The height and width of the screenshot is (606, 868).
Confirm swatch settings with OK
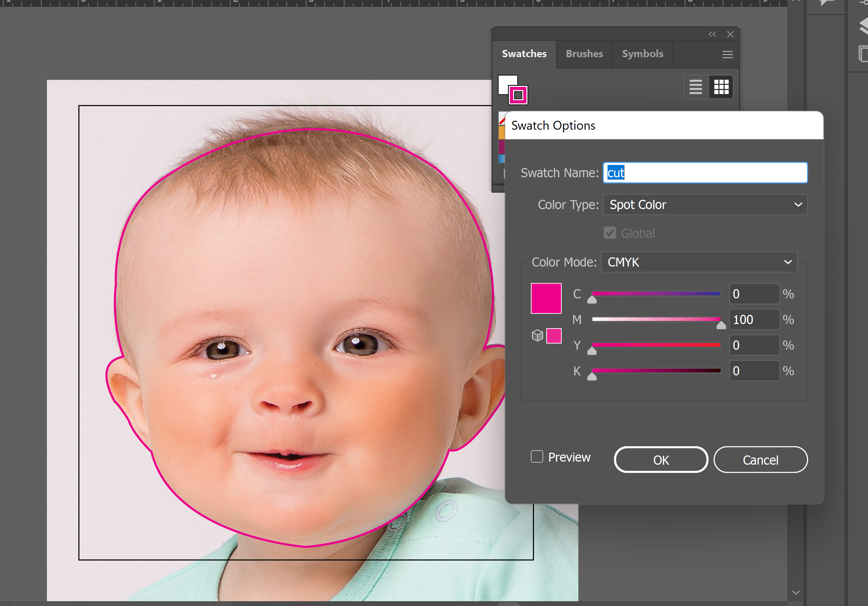coord(661,460)
